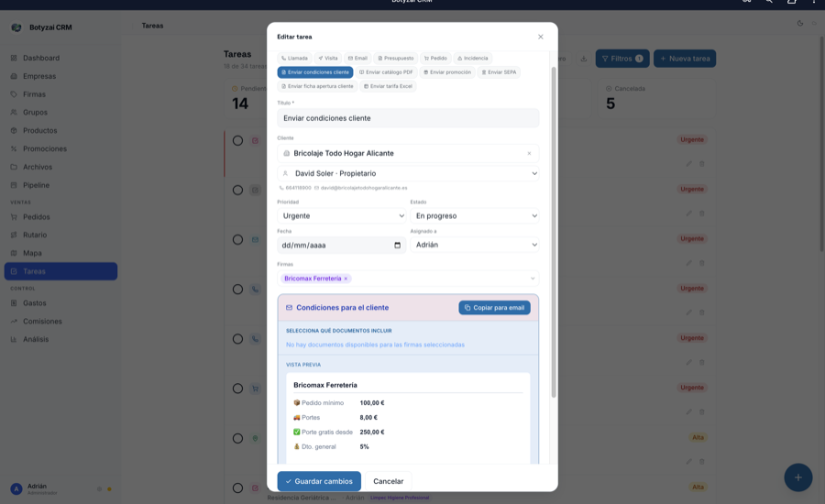Open the David Soler contact dropdown
The image size is (825, 504).
click(408, 173)
